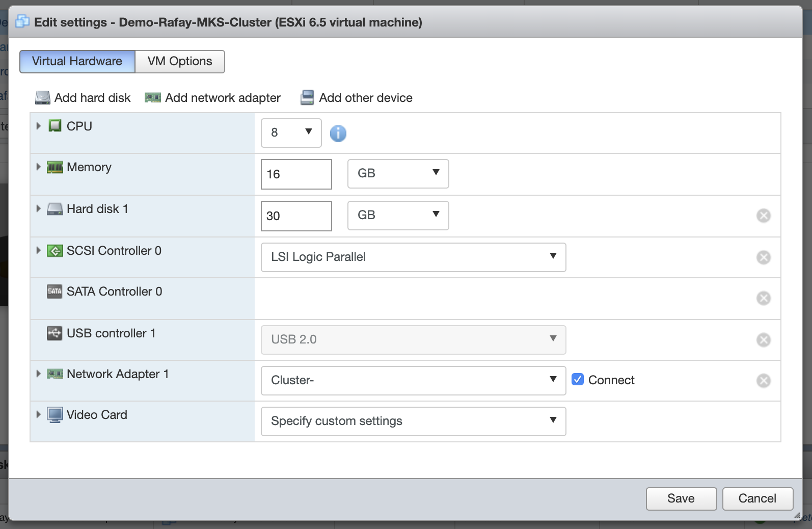812x529 pixels.
Task: Remove SCSI Controller 0 with its X icon
Action: pyautogui.click(x=764, y=257)
